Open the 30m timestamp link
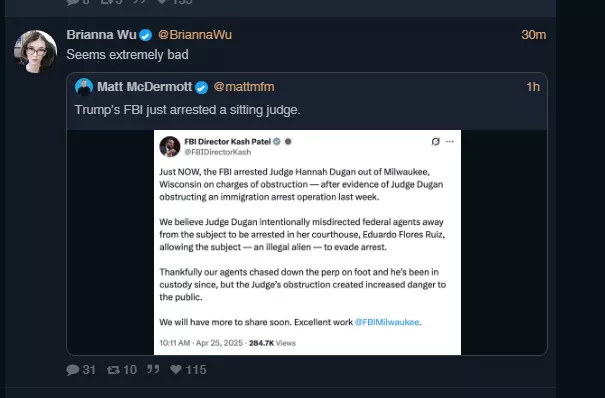This screenshot has width=605, height=398. (x=534, y=35)
